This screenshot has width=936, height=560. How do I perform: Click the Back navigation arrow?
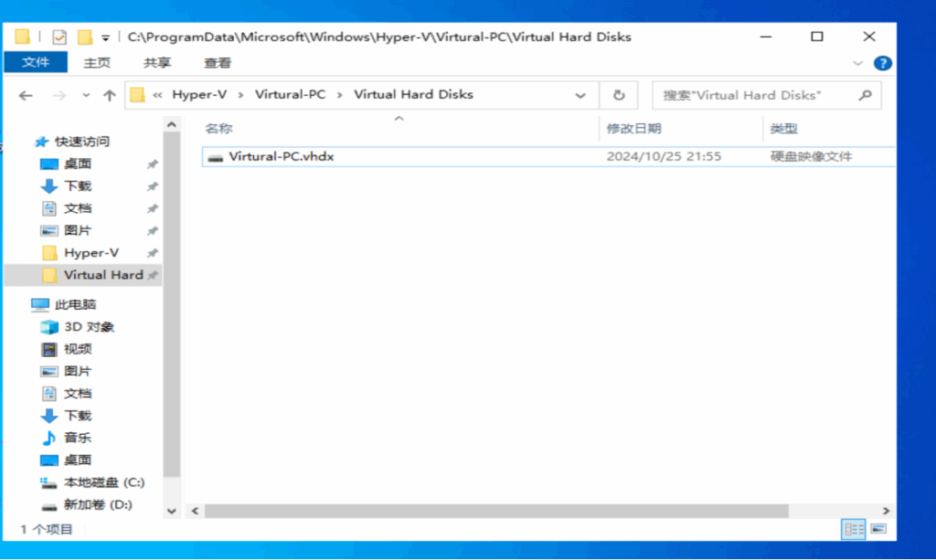pyautogui.click(x=26, y=95)
